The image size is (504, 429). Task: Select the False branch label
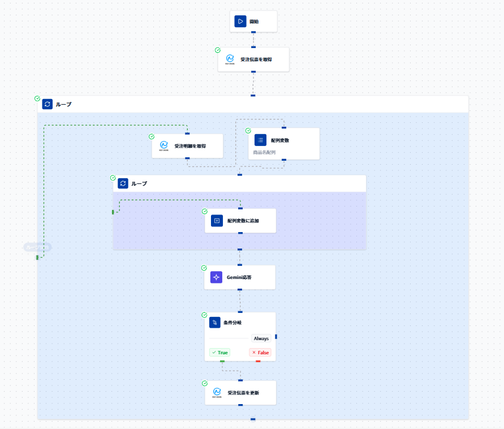[260, 353]
